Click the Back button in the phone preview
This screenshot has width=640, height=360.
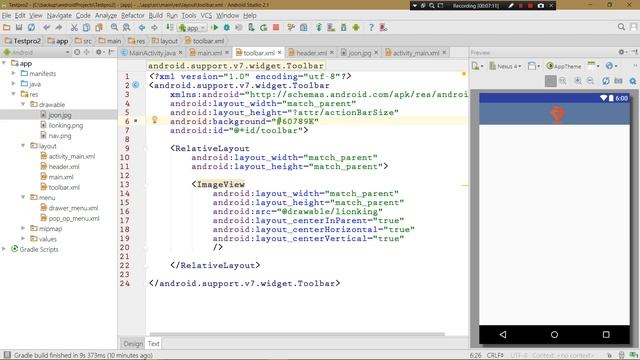(x=503, y=334)
